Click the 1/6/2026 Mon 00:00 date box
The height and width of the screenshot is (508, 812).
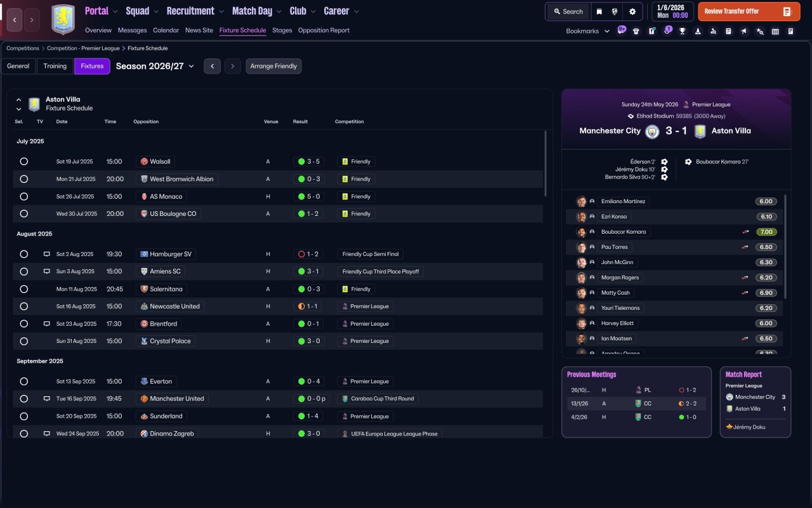[672, 11]
